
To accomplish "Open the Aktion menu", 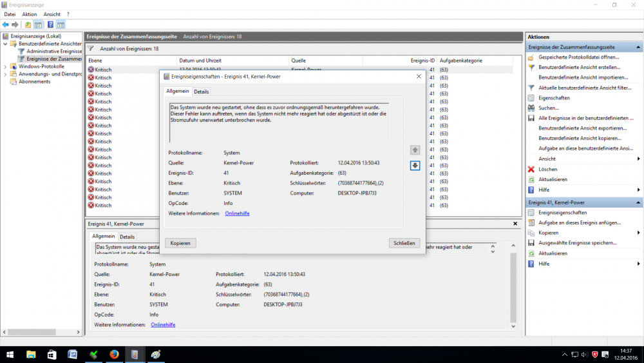I will [30, 14].
